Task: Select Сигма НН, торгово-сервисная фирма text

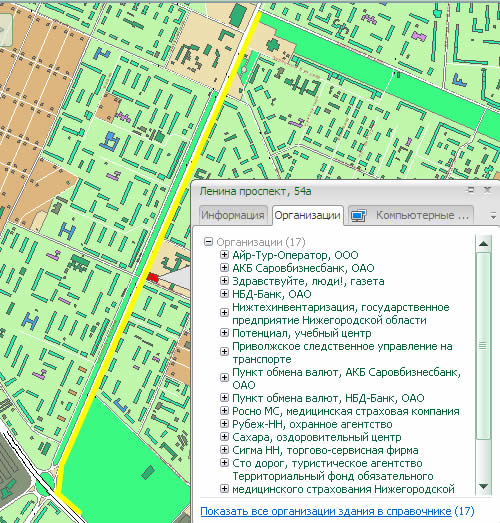Action: coord(325,450)
